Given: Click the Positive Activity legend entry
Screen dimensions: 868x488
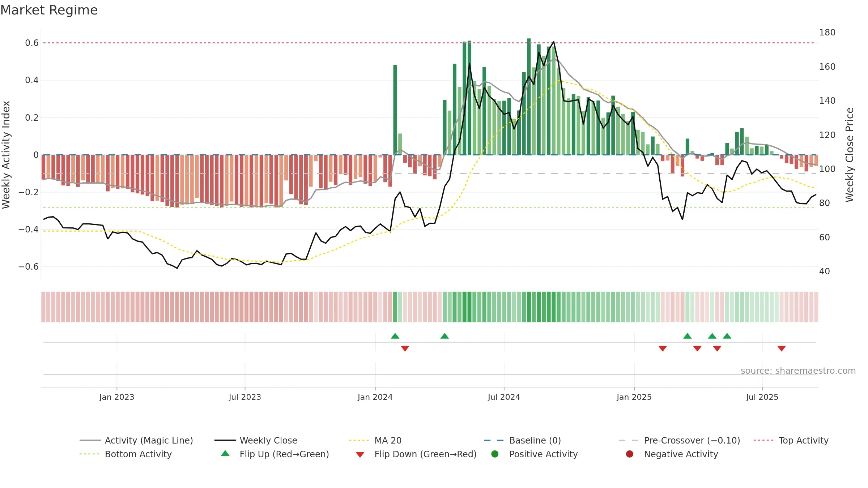Looking at the screenshot, I should point(535,454).
